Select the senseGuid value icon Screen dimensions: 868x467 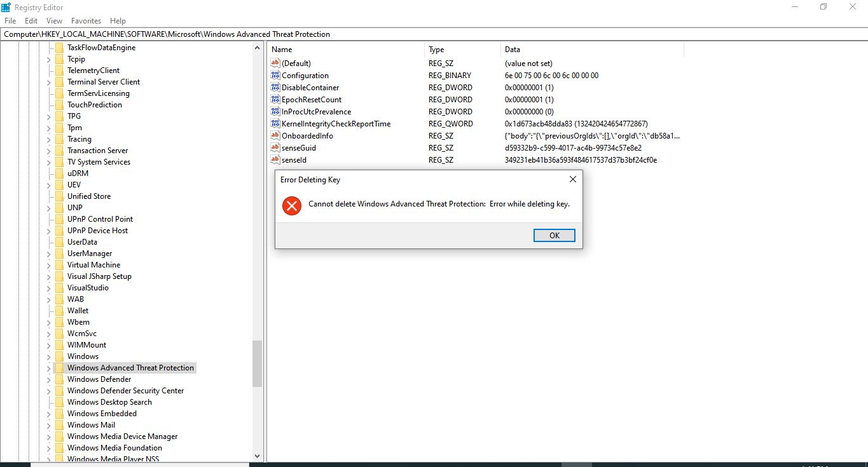coord(275,147)
